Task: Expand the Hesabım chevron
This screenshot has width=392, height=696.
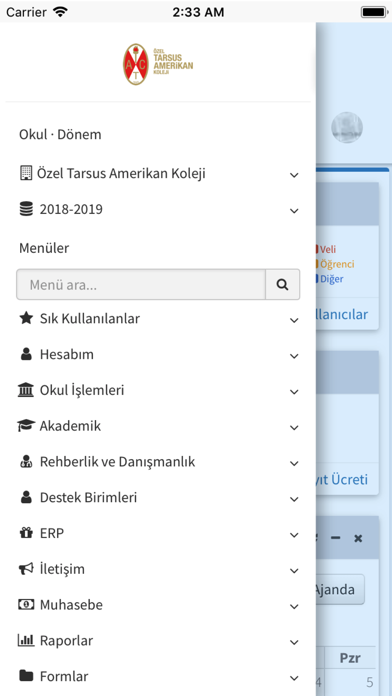Action: coord(294,356)
